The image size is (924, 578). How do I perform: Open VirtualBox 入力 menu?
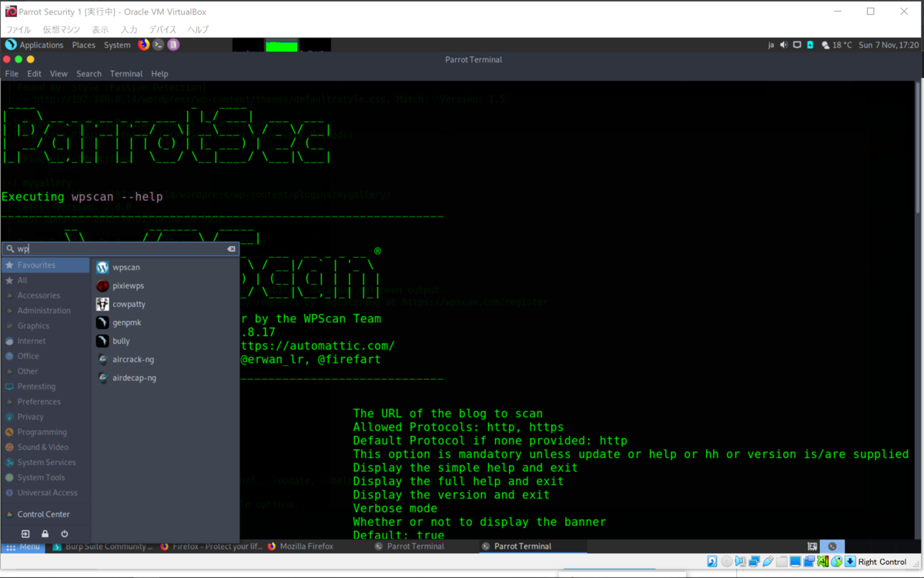tap(129, 29)
